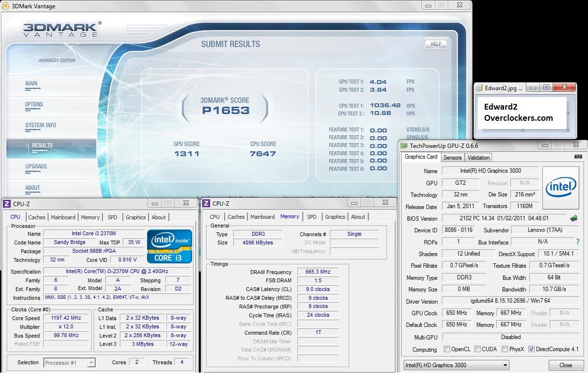Viewport: 588px width, 373px height.
Task: Switch to CPU tab in CPU-Z Memory window
Action: [x=215, y=217]
